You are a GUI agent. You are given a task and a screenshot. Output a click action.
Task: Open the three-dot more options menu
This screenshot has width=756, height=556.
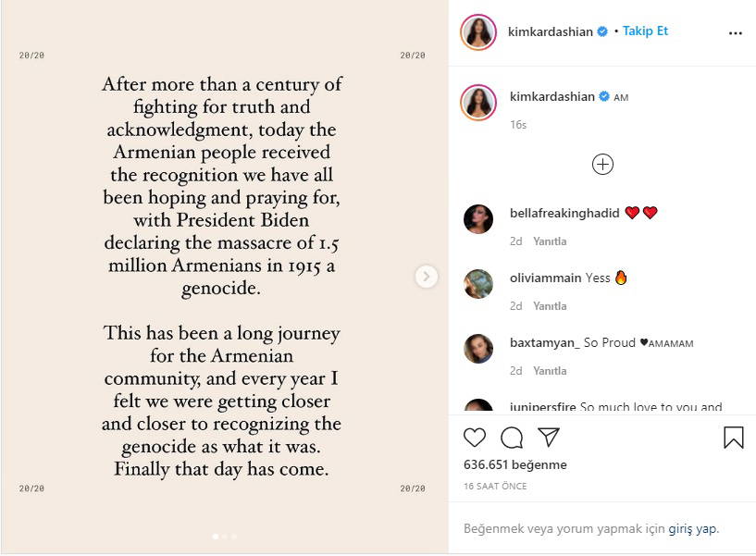point(735,33)
